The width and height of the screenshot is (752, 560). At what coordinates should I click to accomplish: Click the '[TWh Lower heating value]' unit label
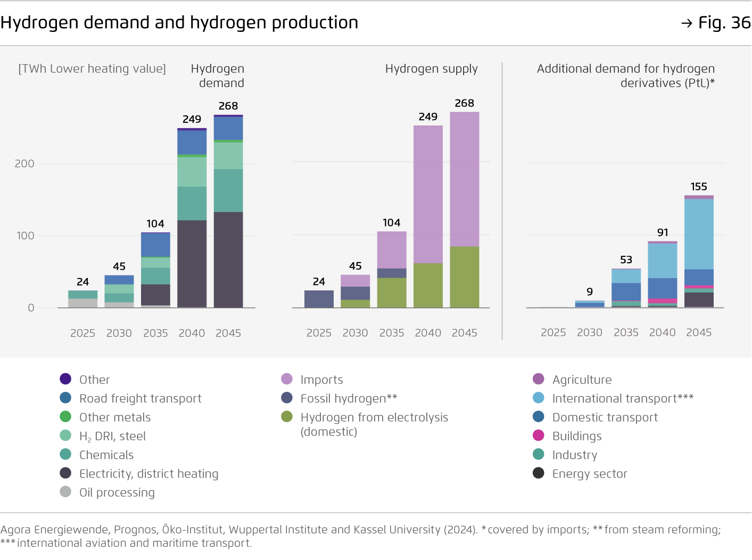click(92, 69)
